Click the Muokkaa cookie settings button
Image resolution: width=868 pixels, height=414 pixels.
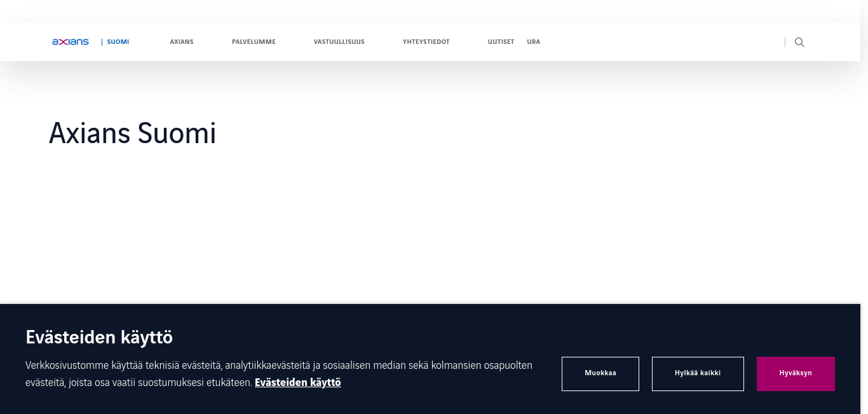(x=600, y=373)
